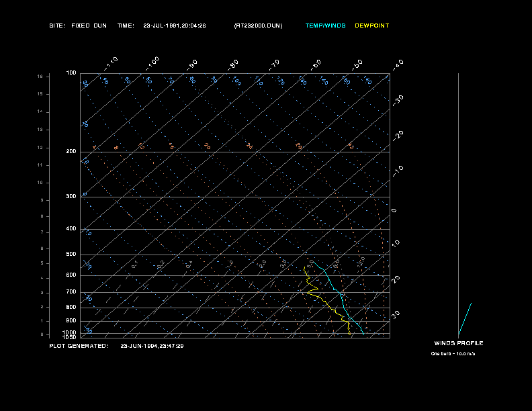This screenshot has height=411, width=532.
Task: Click the -110 temperature label on top
Action: click(x=112, y=62)
